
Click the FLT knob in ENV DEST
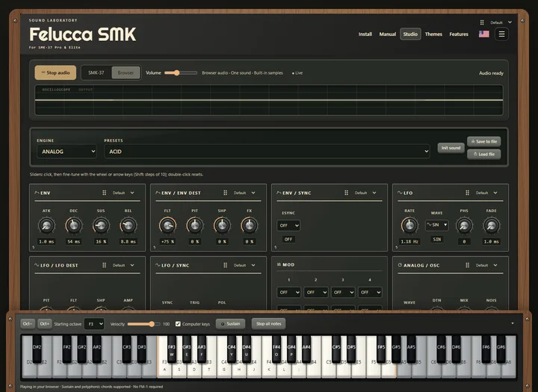[x=167, y=225]
